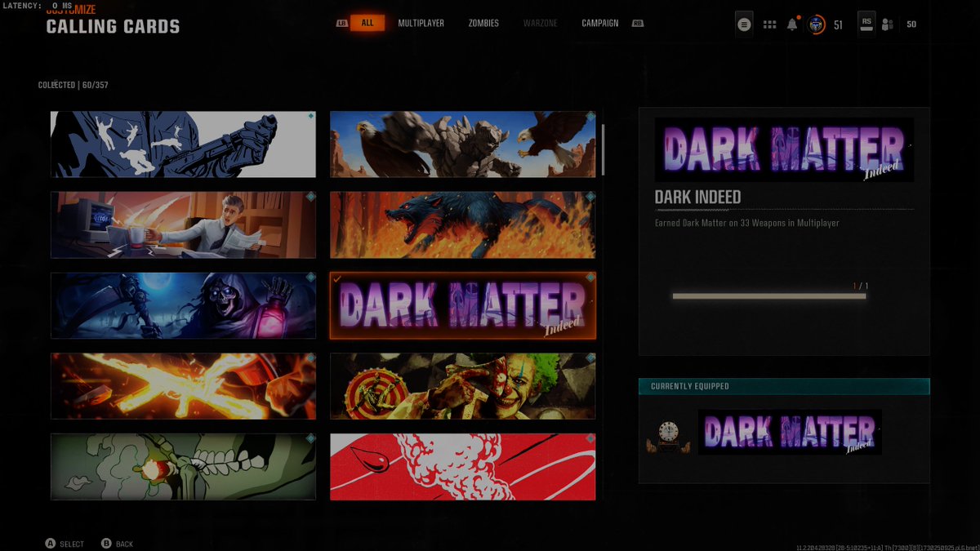The height and width of the screenshot is (551, 980).
Task: Open the player rank emblem
Action: (817, 24)
